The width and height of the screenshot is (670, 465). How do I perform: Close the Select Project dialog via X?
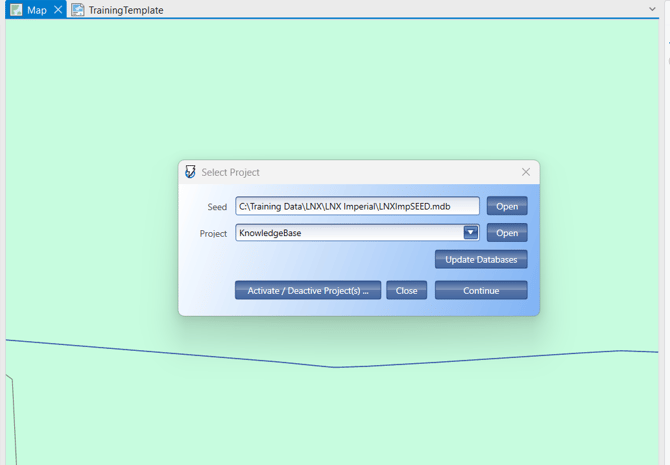click(526, 172)
